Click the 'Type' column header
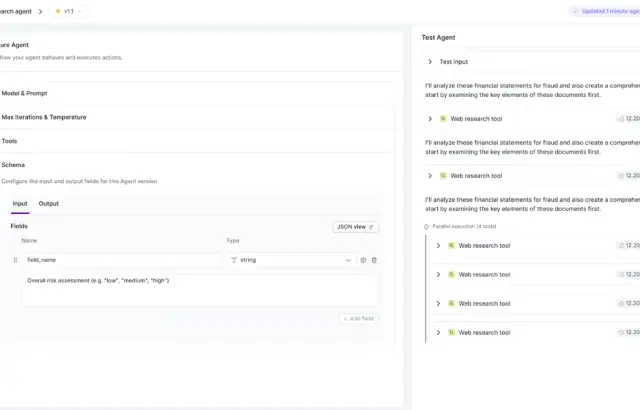The image size is (640, 410). [x=233, y=241]
